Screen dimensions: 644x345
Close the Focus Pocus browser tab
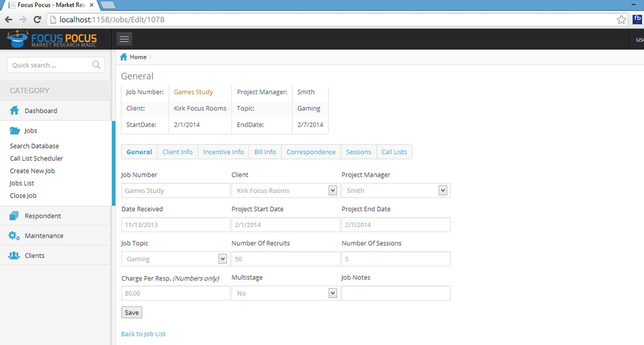point(91,5)
